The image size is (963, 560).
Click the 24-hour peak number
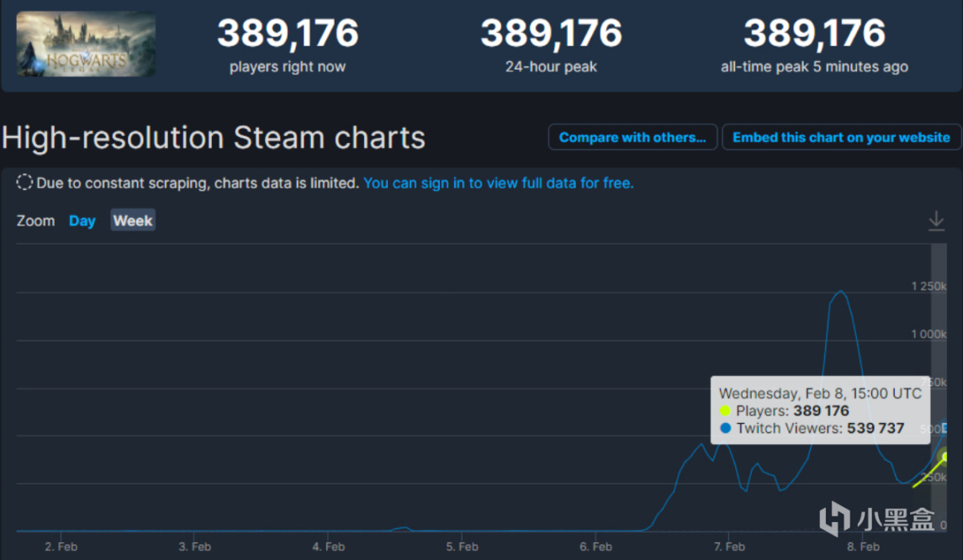(551, 34)
